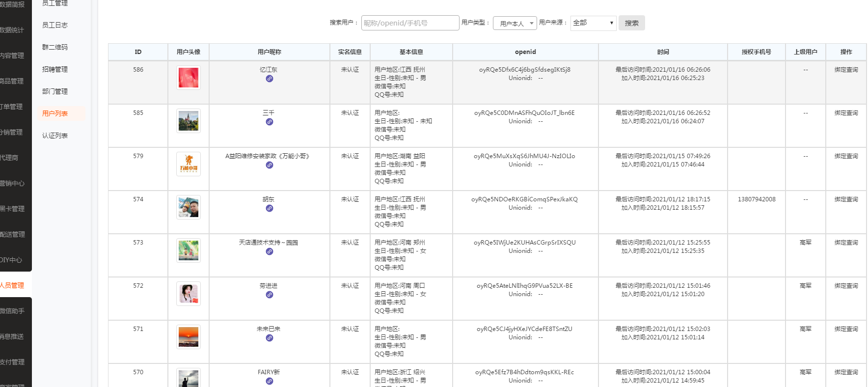Viewport: 868px width, 387px height.
Task: Click link icon under FAIRY新 nickname
Action: click(x=270, y=381)
